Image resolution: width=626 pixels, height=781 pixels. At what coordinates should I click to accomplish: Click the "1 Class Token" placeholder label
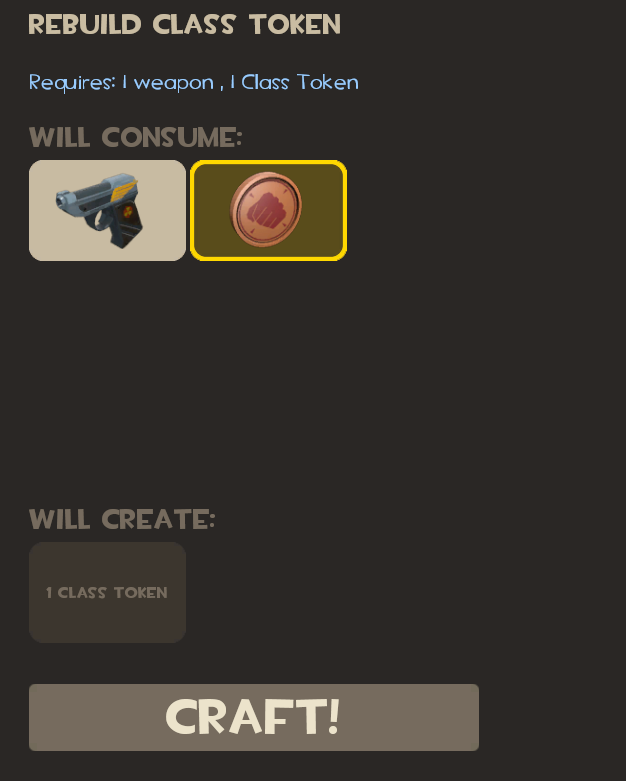pos(107,593)
